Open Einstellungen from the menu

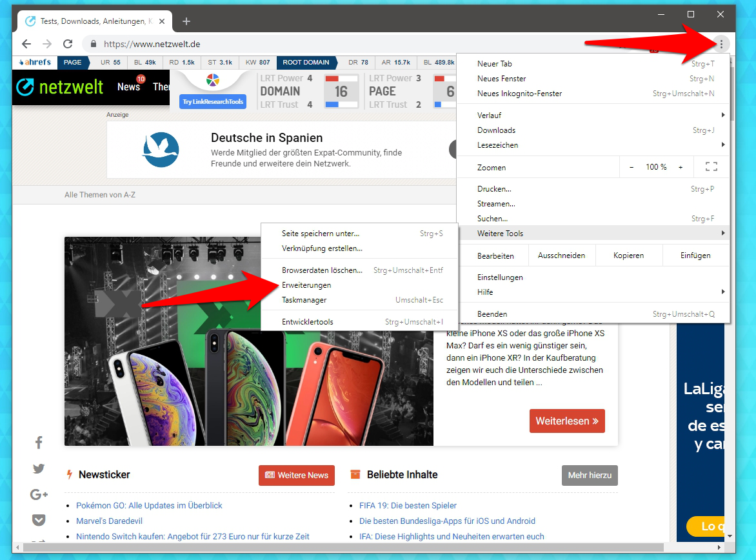click(x=593, y=277)
